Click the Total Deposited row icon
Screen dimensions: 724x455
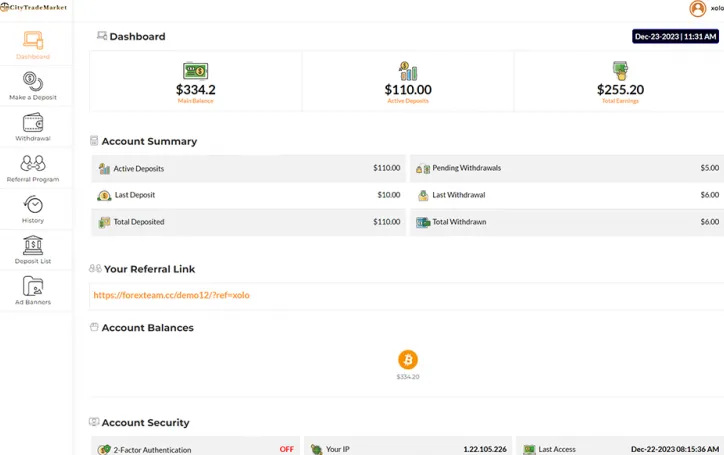(x=104, y=222)
